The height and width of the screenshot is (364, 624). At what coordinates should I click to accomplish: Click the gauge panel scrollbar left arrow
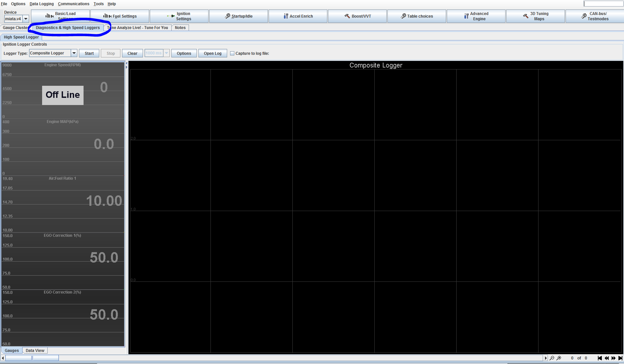3,358
